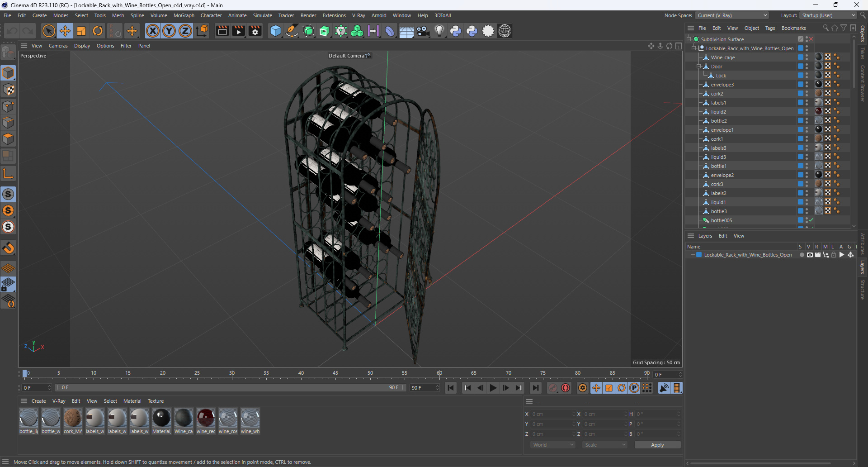Open the material manager Create menu
The image size is (868, 467).
(x=38, y=401)
